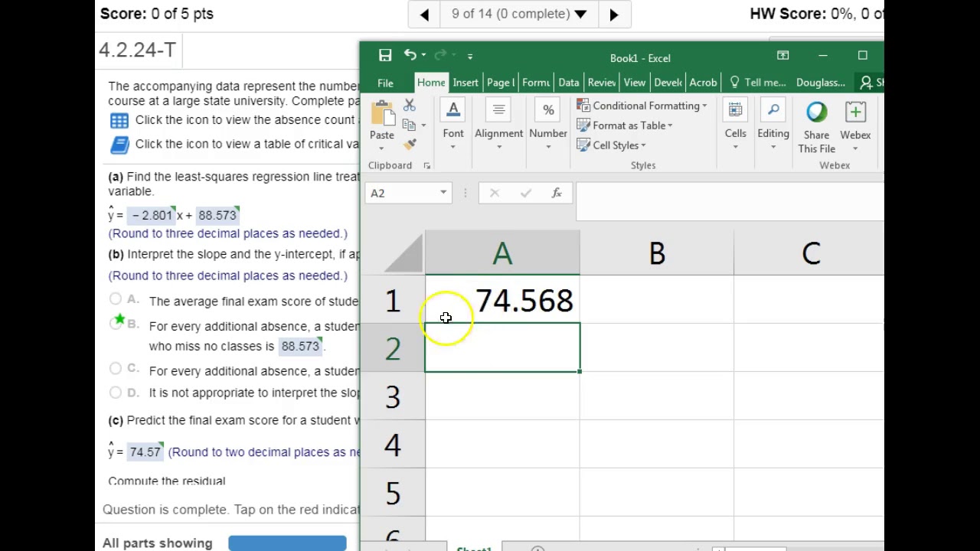Screen dimensions: 980x551
Task: Expand the Paste options arrow
Action: coord(382,147)
